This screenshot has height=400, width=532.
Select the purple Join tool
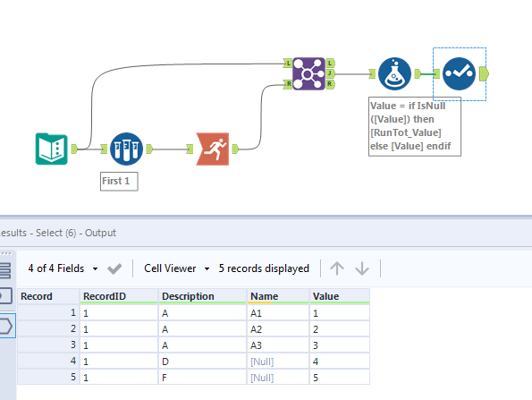click(308, 73)
